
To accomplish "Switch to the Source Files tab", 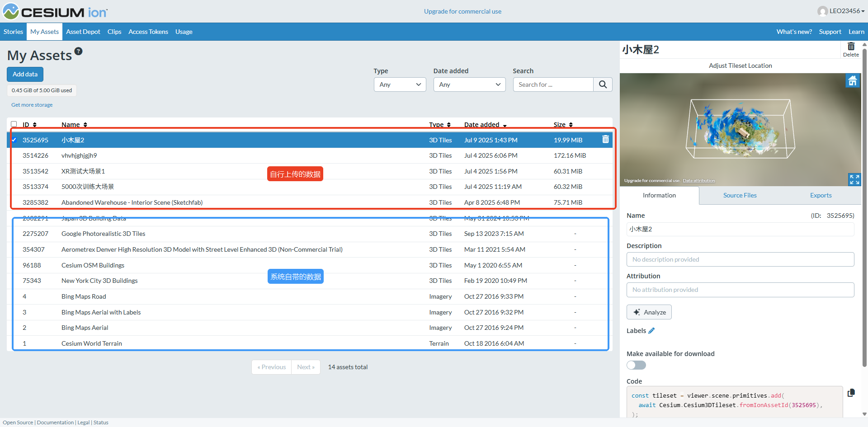I will click(740, 195).
